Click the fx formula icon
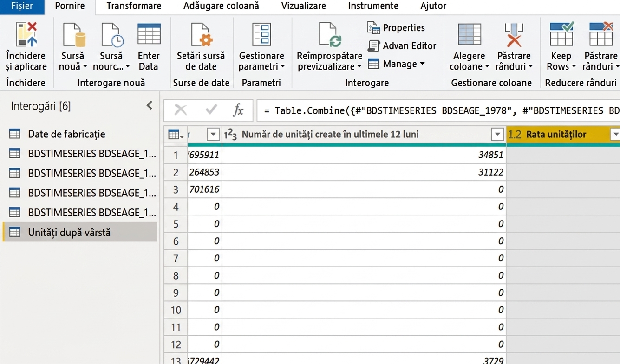The width and height of the screenshot is (620, 364). (x=238, y=110)
